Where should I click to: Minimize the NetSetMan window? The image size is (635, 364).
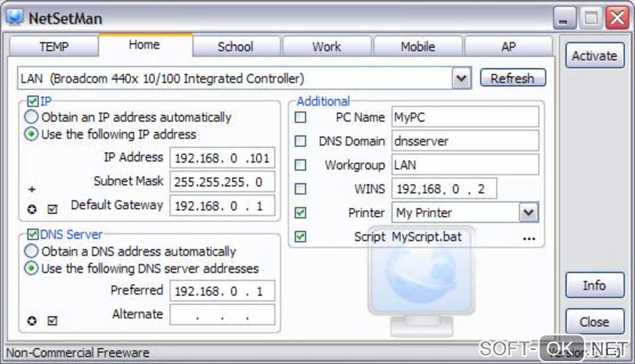[x=564, y=18]
